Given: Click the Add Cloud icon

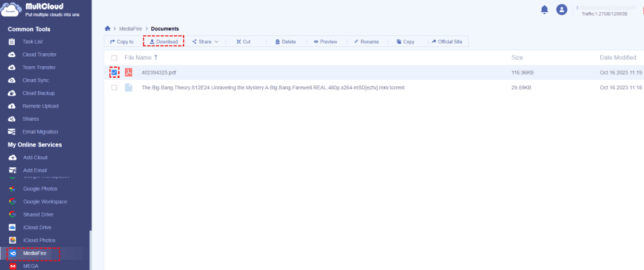Looking at the screenshot, I should coord(12,157).
